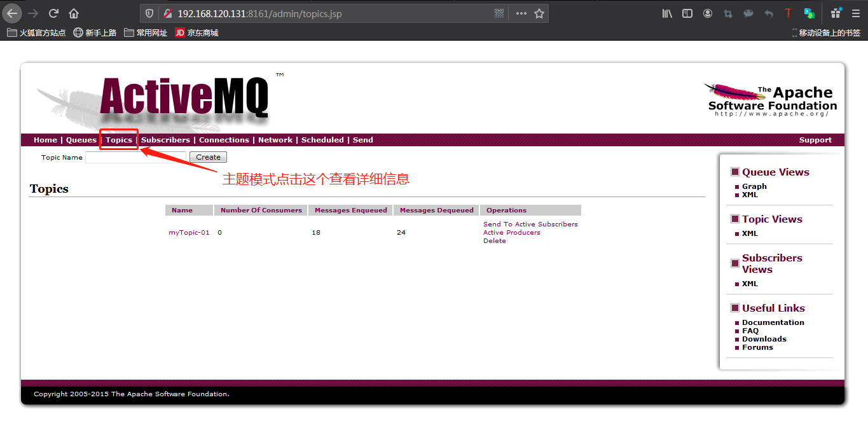
Task: Open the Topics menu item
Action: (x=119, y=140)
